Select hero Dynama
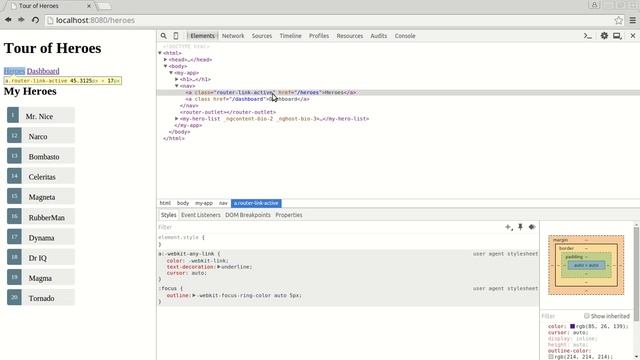This screenshot has width=640, height=360. click(x=41, y=237)
